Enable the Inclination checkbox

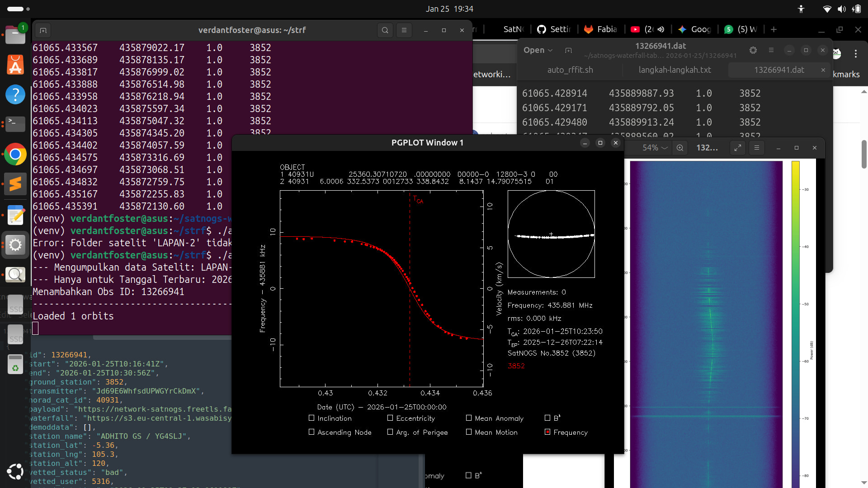pyautogui.click(x=311, y=418)
